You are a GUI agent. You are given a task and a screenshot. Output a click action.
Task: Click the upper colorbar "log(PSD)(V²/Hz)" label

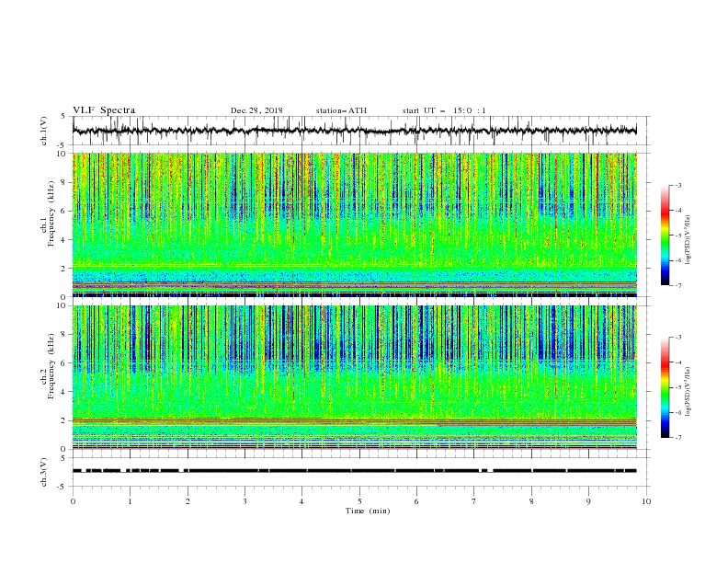tap(688, 240)
